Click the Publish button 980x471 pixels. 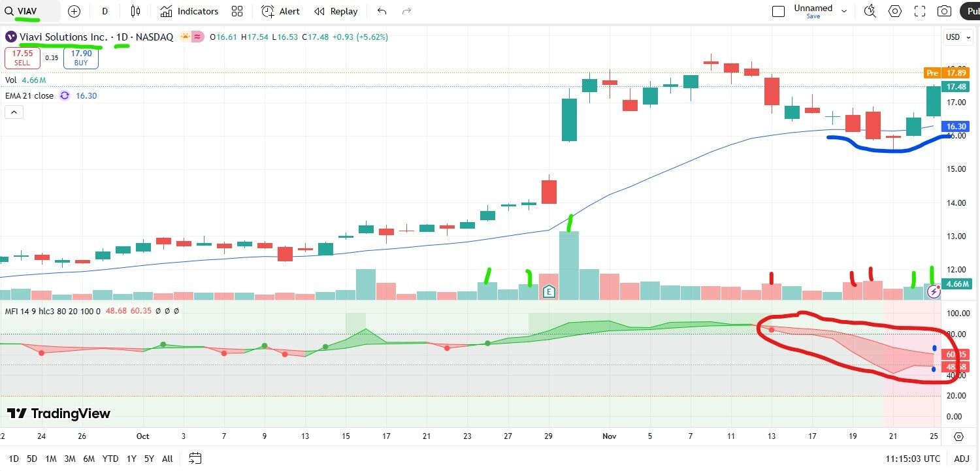point(970,11)
